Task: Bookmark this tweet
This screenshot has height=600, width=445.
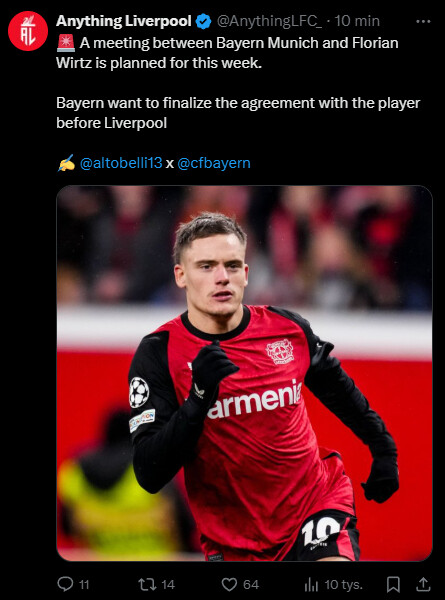Action: coord(393,584)
